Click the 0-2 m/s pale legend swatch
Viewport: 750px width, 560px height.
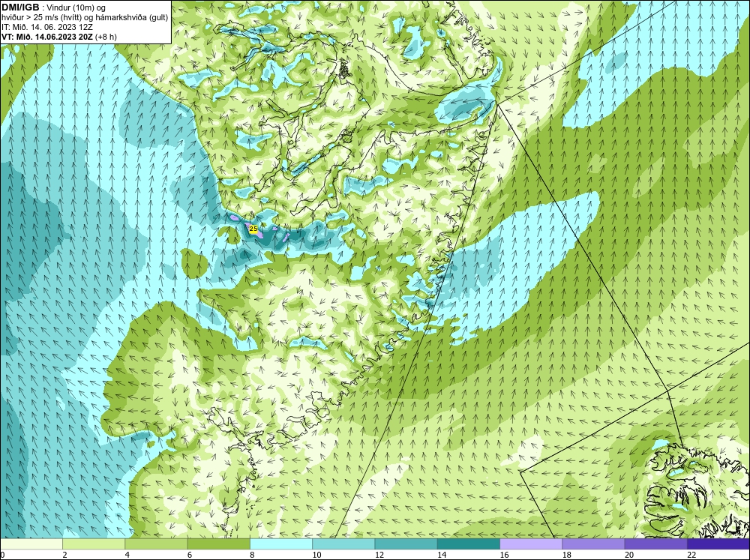31,544
